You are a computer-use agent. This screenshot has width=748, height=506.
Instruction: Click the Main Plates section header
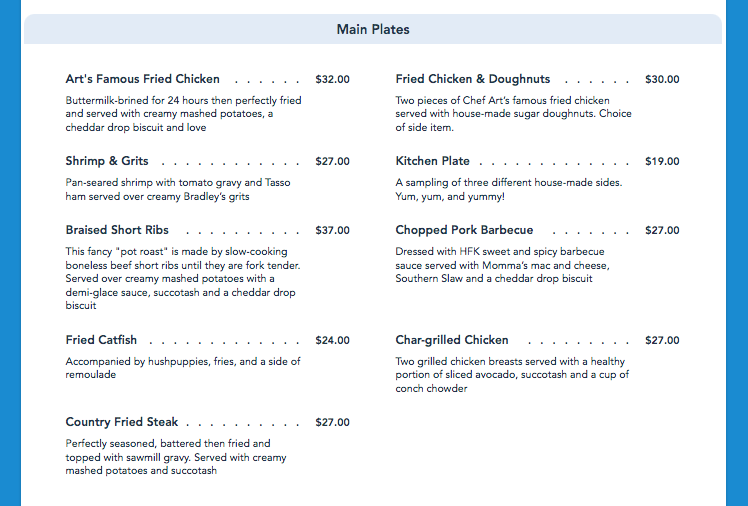point(373,29)
